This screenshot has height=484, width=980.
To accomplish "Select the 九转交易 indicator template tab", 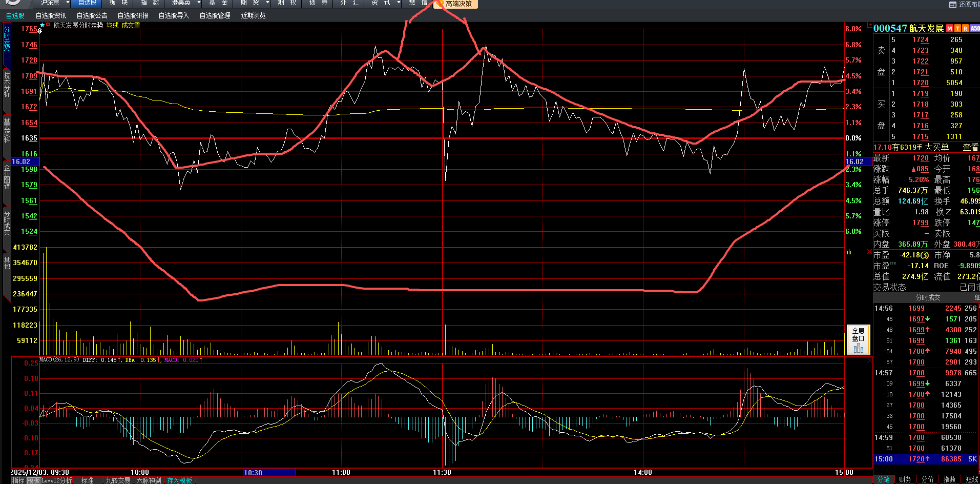I will pos(118,480).
